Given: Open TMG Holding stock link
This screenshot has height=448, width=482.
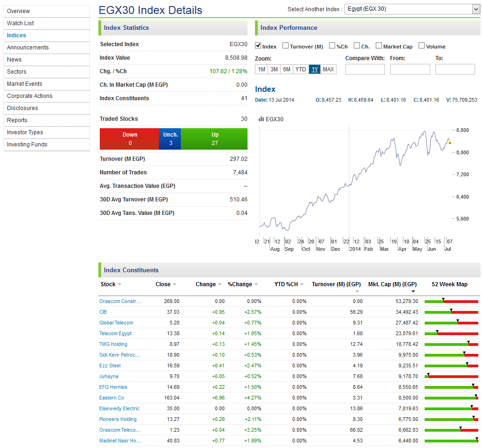Looking at the screenshot, I should point(113,345).
